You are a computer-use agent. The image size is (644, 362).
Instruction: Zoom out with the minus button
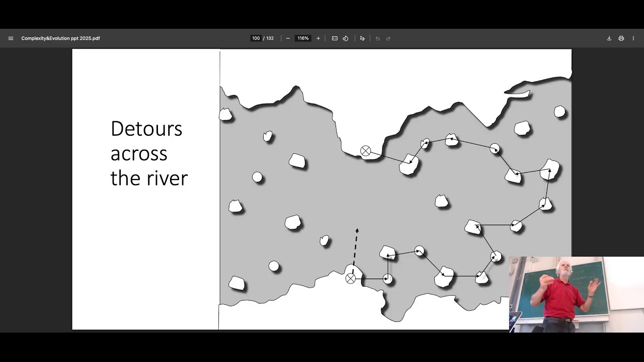[288, 38]
